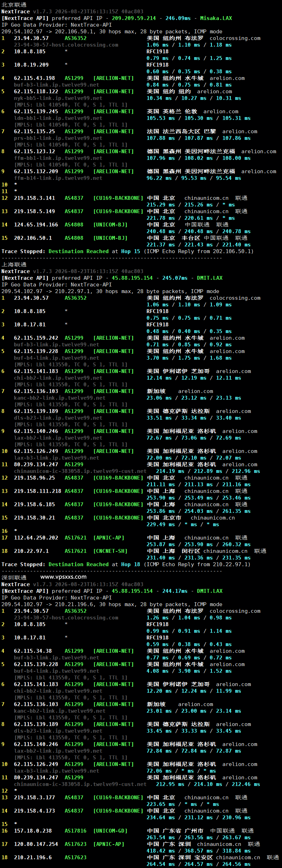Select hop IP 157.18.0.238
This screenshot has width=282, height=868.
click(33, 831)
